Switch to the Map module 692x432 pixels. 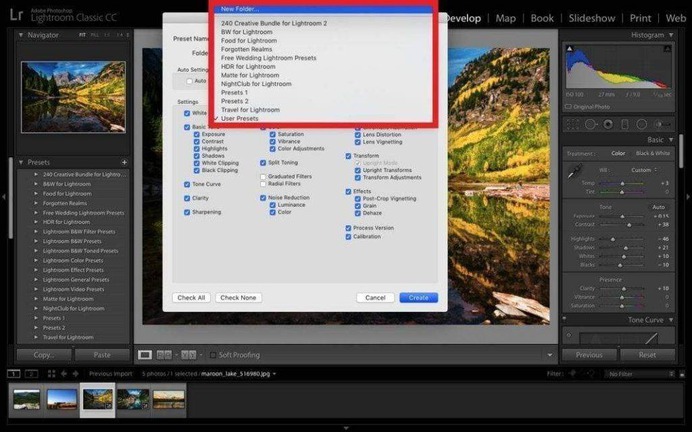tap(505, 18)
